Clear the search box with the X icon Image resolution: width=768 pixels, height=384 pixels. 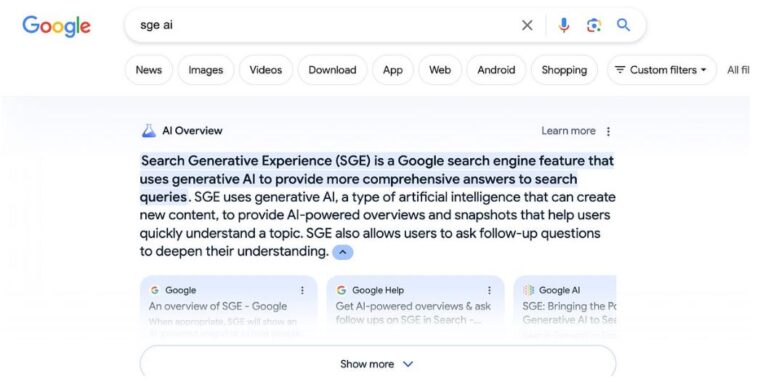[527, 25]
